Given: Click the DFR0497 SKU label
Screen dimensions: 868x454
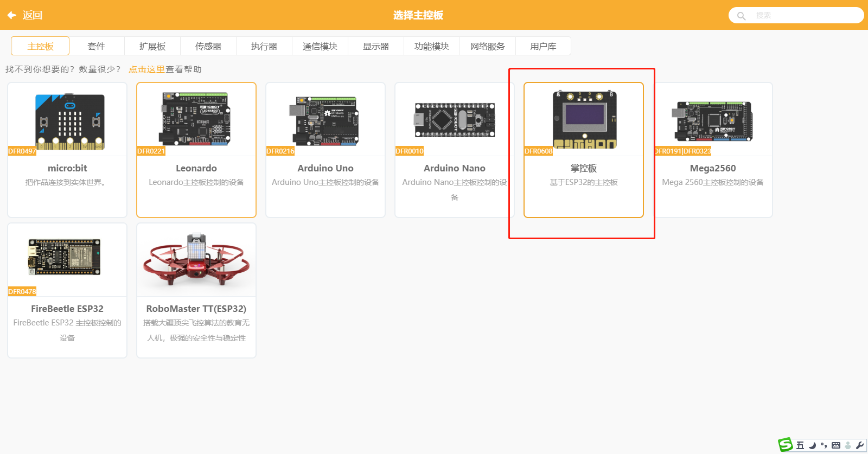Looking at the screenshot, I should pos(22,151).
